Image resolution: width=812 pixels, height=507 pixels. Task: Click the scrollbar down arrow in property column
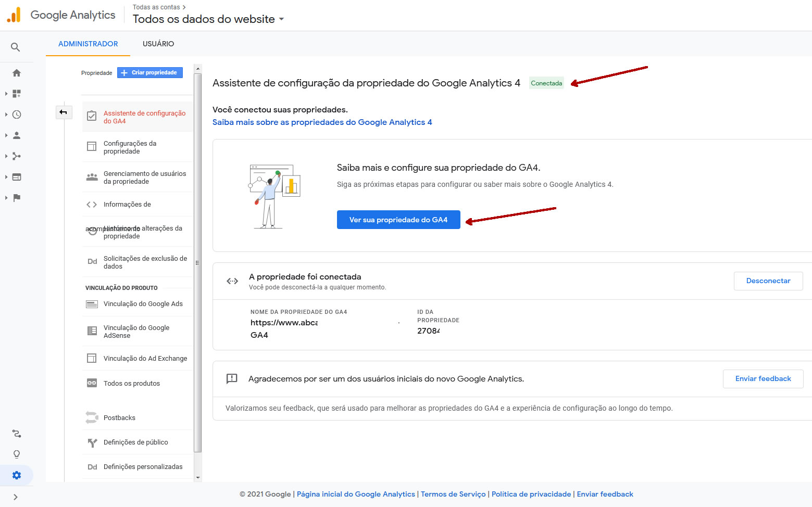(197, 477)
